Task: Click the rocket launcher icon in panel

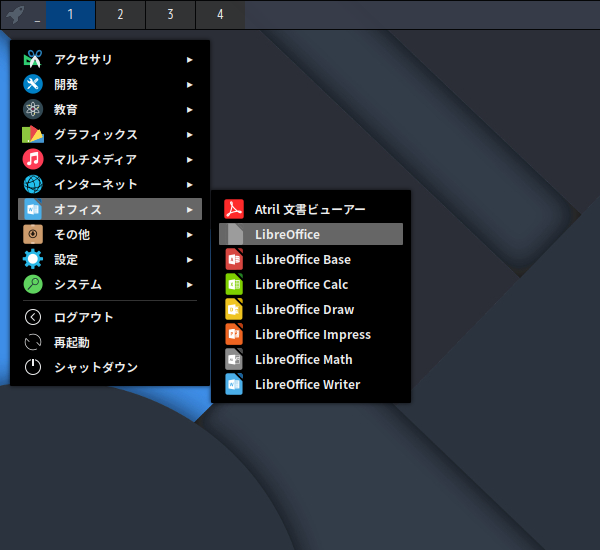Action: [x=16, y=15]
